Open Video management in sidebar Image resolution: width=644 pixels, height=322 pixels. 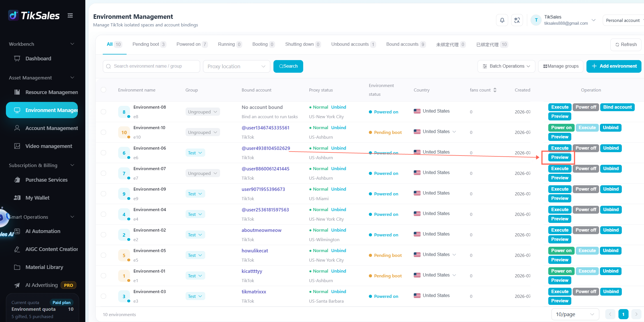pyautogui.click(x=49, y=146)
